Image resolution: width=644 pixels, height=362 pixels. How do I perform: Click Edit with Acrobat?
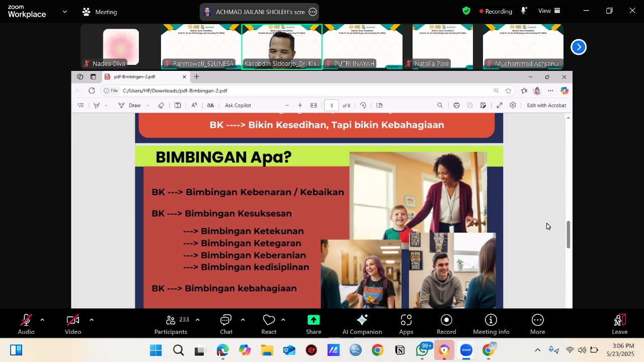point(546,105)
